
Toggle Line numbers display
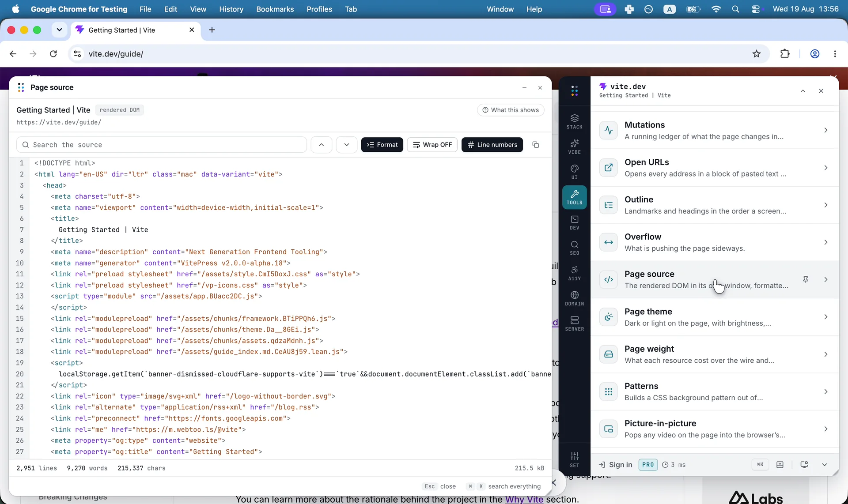pyautogui.click(x=492, y=145)
